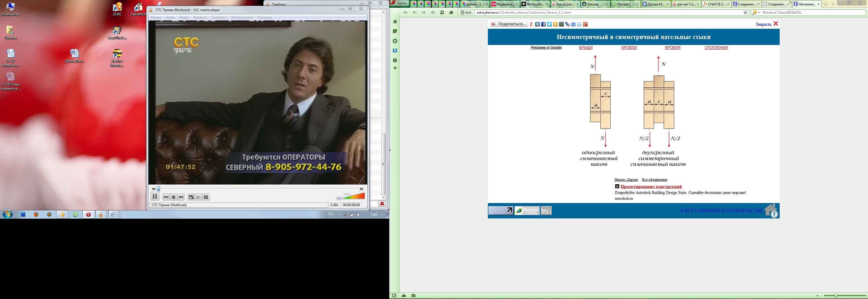Viewport: 868px width, 299px height.
Task: Toggle VLC fullscreen video button
Action: point(191,197)
